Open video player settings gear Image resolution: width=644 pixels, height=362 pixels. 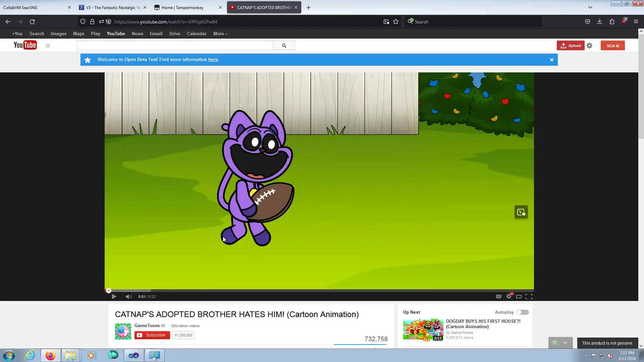click(509, 297)
